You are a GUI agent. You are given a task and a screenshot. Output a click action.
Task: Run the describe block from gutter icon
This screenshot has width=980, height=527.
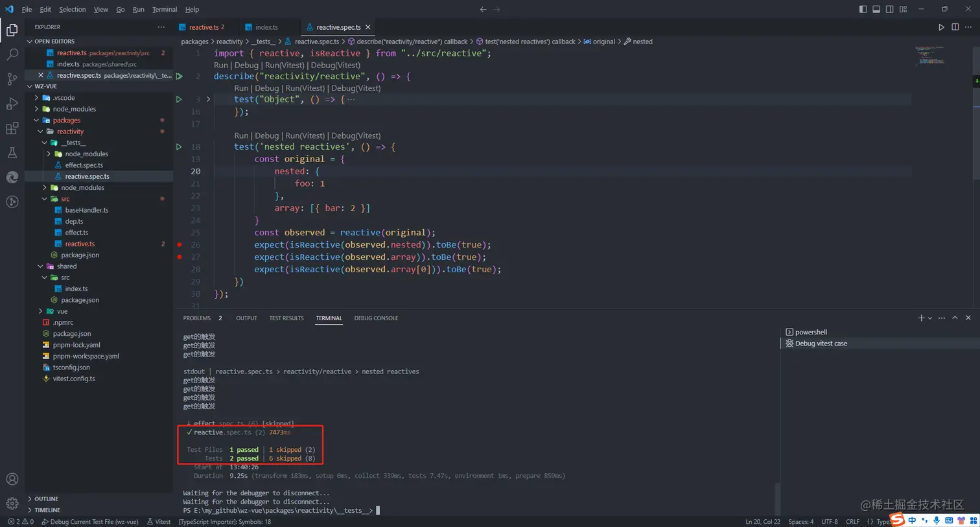180,76
